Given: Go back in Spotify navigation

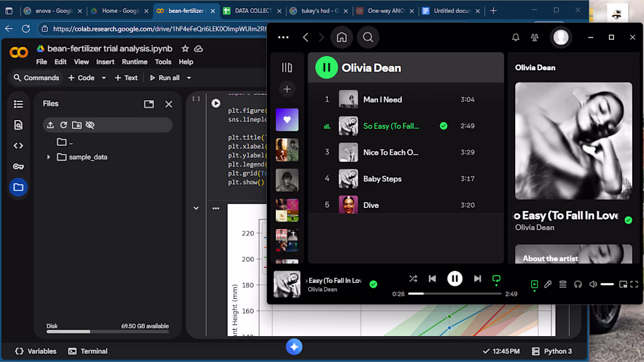Looking at the screenshot, I should 305,37.
